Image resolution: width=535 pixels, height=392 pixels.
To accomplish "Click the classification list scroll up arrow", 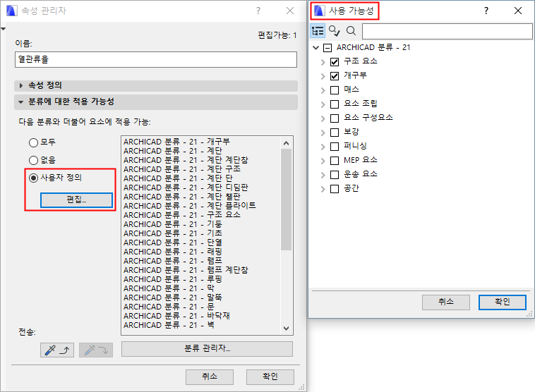I will pos(287,143).
